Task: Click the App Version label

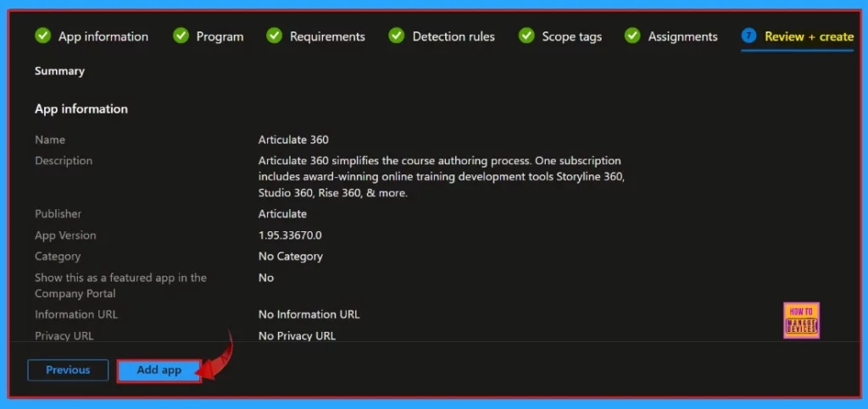Action: [x=65, y=235]
